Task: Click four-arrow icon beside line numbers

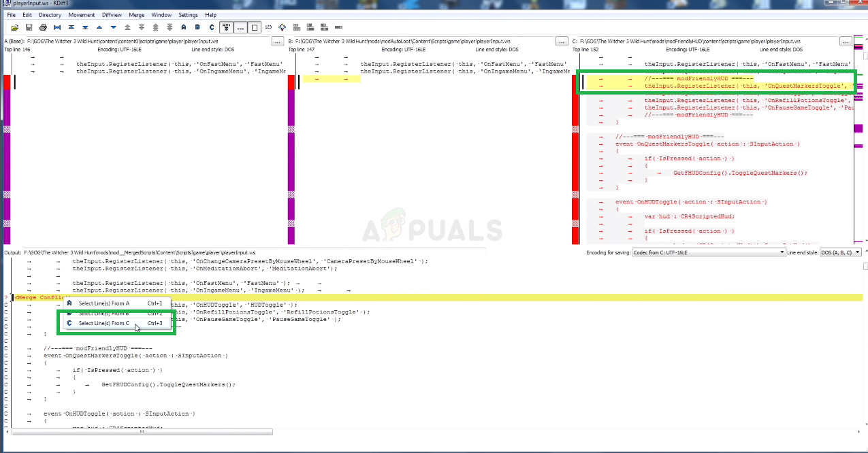Action: coord(282,27)
